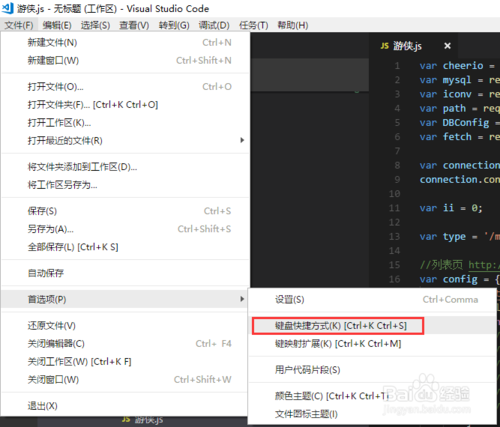Screen dimensions: 500x427
Task: Click code line 'var DBConfig'
Action: click(460, 123)
